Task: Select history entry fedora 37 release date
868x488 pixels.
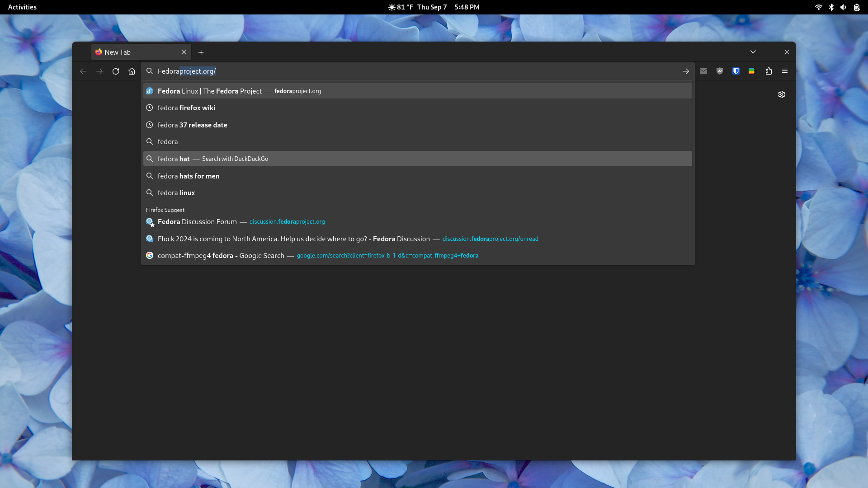Action: (417, 125)
